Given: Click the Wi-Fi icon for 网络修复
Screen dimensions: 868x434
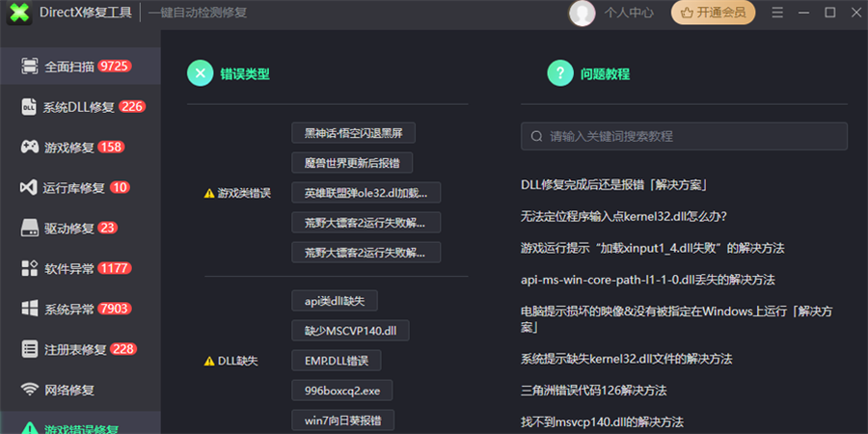Looking at the screenshot, I should coord(29,390).
